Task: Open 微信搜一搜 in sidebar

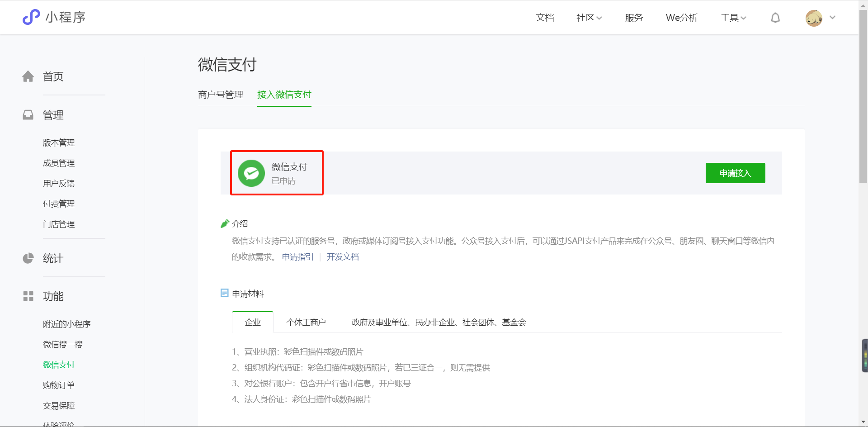Action: pos(63,344)
